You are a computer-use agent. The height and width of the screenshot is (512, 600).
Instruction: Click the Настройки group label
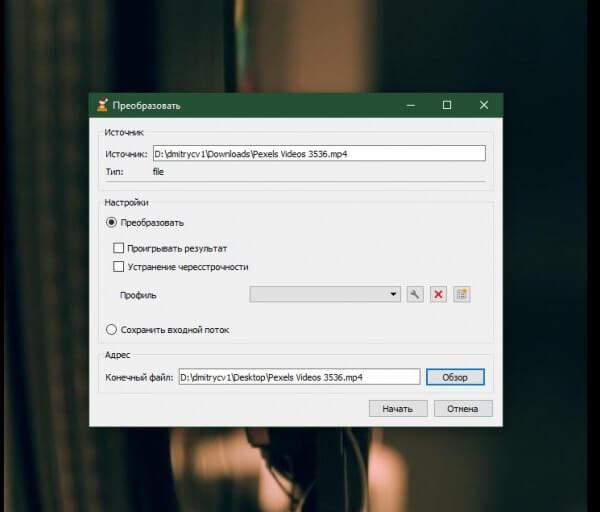tap(127, 202)
